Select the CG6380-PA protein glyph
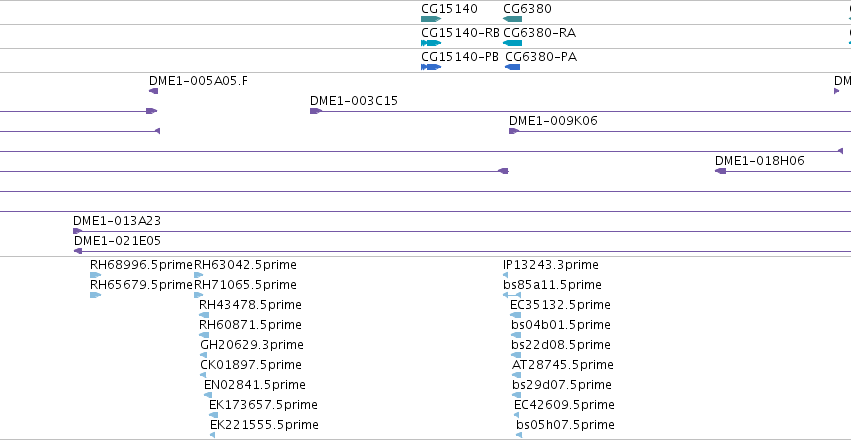This screenshot has height=440, width=851. tap(512, 67)
